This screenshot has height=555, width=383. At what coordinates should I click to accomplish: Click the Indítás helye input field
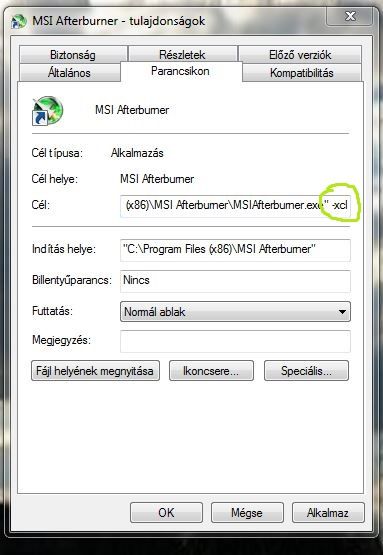pos(235,250)
